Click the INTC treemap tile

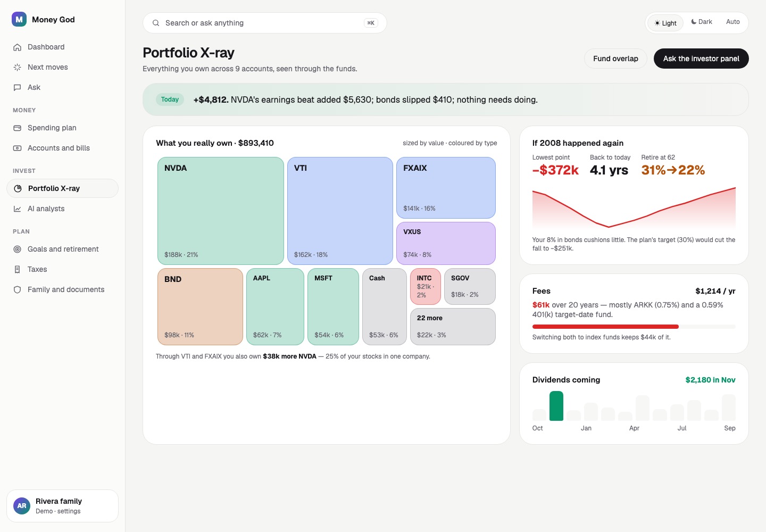click(426, 287)
